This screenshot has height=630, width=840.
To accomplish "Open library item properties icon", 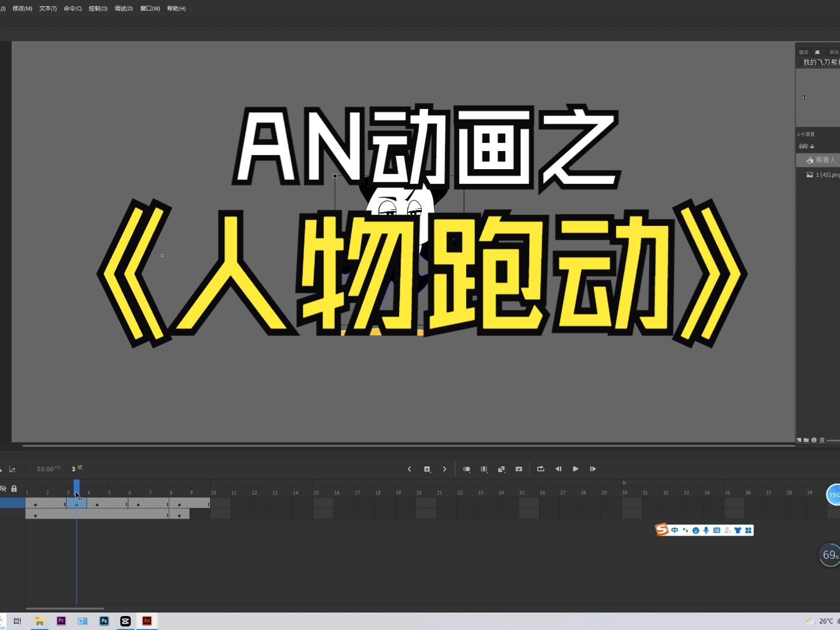I will tap(814, 440).
